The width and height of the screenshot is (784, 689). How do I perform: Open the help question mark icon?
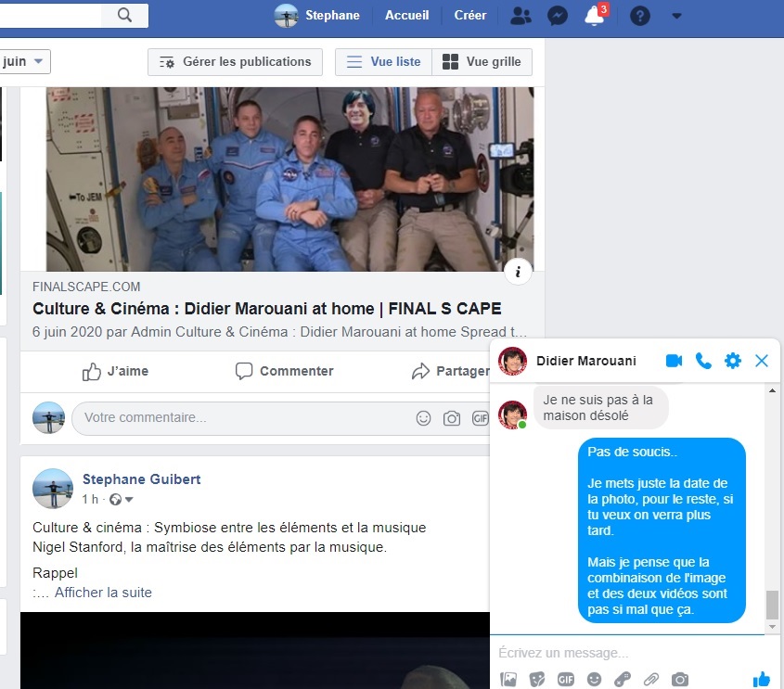639,16
